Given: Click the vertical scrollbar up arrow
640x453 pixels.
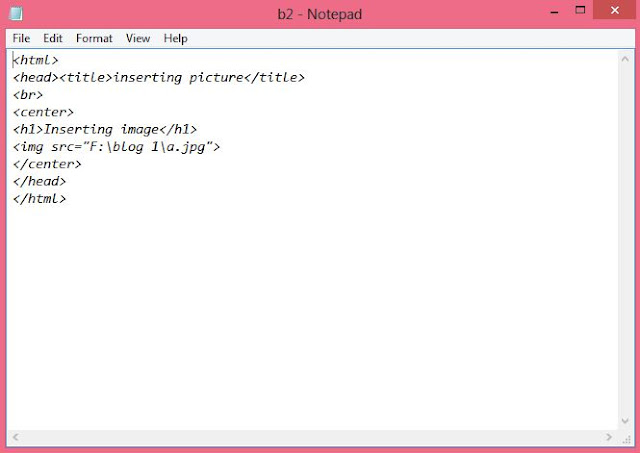Looking at the screenshot, I should pyautogui.click(x=625, y=59).
